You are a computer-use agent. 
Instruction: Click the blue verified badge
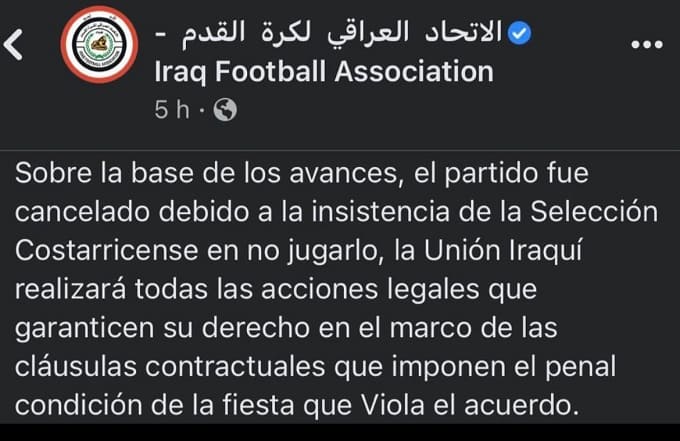[x=519, y=35]
